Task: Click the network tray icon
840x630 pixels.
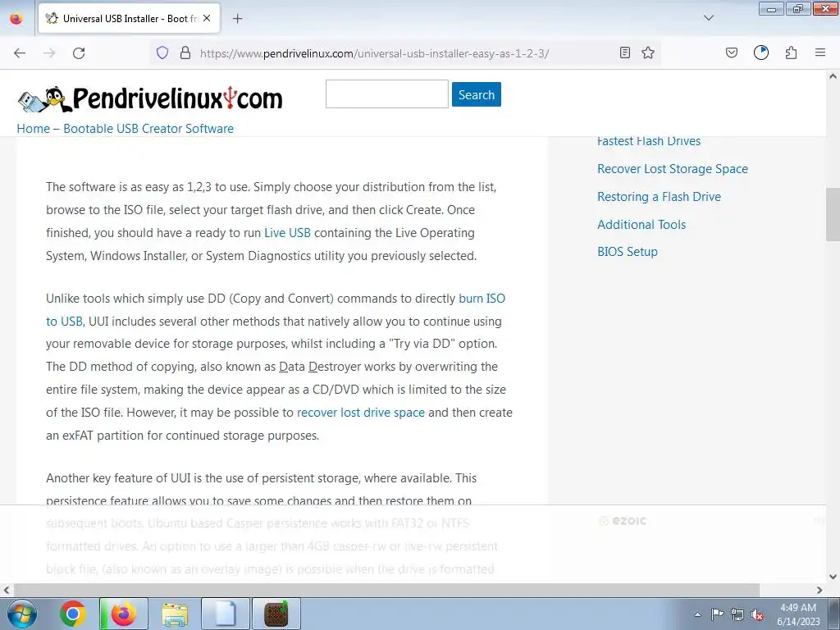Action: 737,614
